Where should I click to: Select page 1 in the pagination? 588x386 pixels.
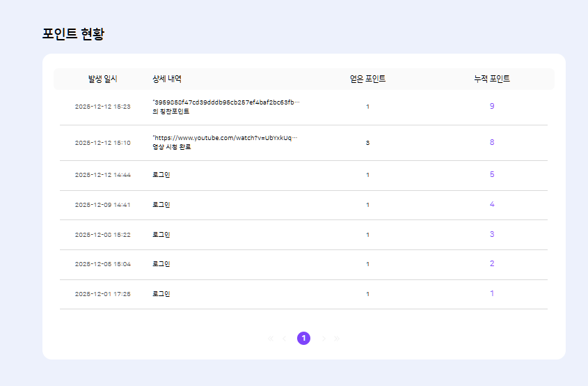click(x=303, y=339)
